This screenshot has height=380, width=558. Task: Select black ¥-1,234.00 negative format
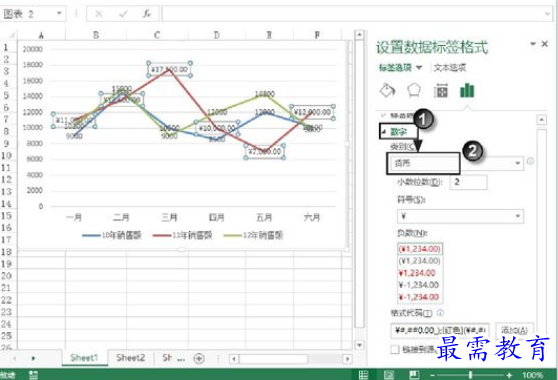tap(418, 285)
